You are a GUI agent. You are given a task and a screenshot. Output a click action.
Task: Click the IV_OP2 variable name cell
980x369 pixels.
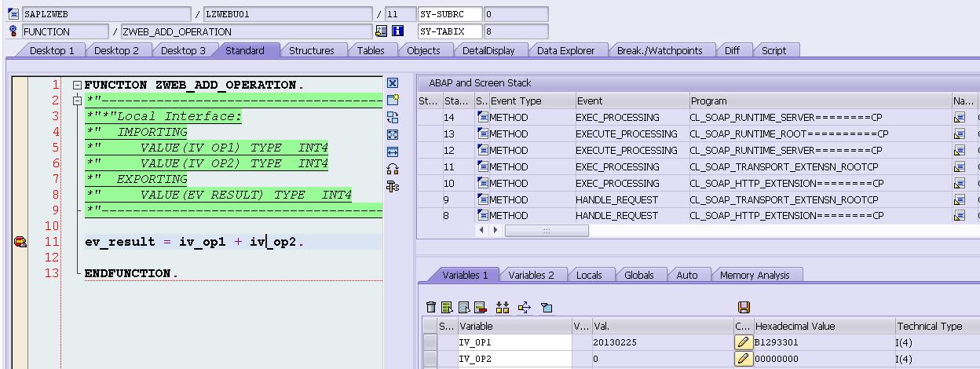515,358
